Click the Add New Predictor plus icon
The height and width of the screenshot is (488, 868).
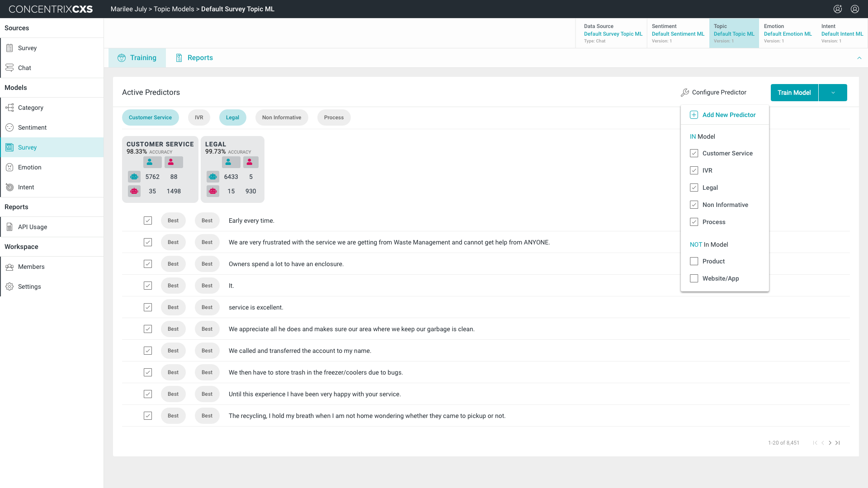[x=693, y=115]
